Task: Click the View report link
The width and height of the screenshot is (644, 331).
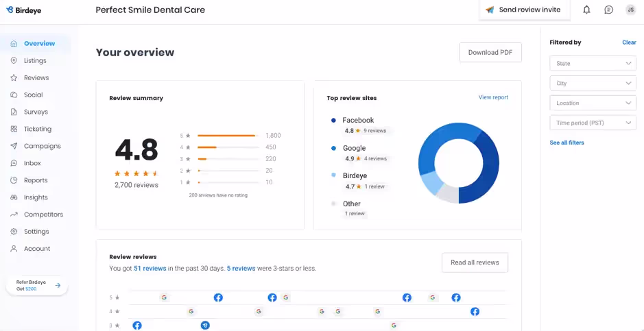Action: pyautogui.click(x=493, y=97)
